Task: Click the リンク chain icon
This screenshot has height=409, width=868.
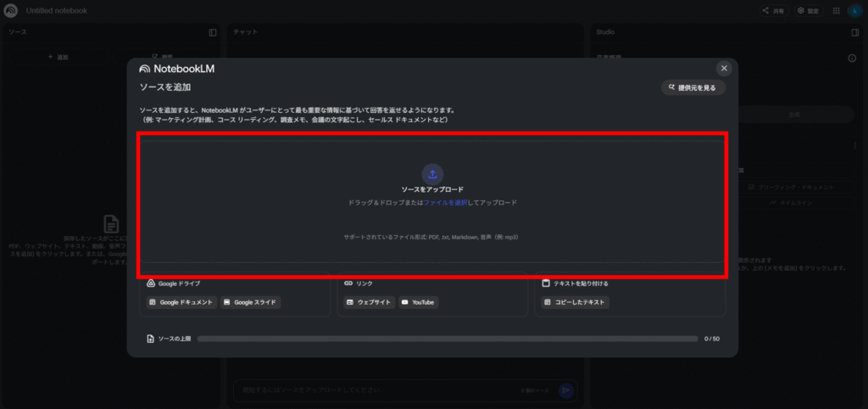Action: tap(348, 283)
